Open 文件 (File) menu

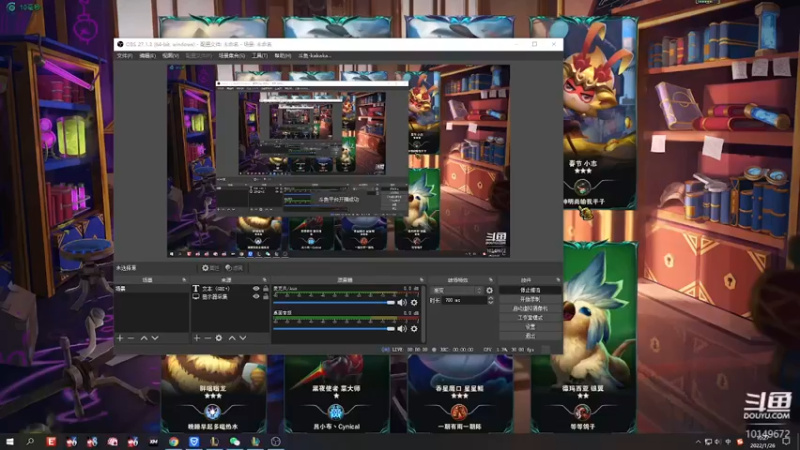tap(124, 56)
